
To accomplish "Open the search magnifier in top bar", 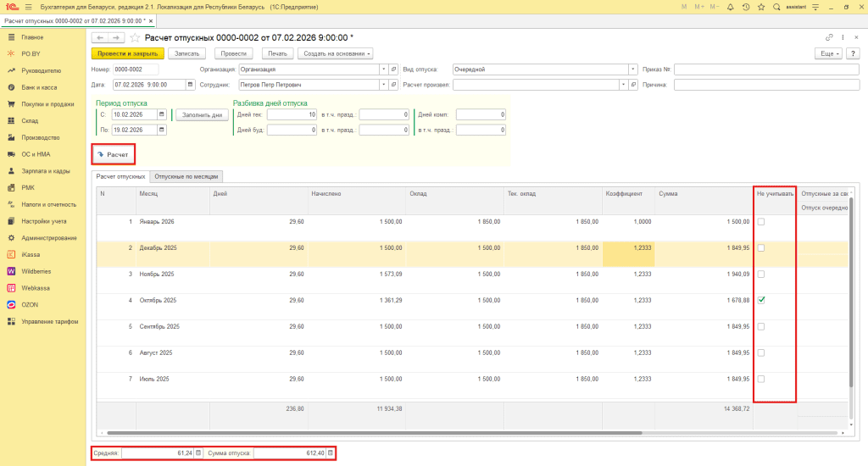I will pyautogui.click(x=776, y=7).
